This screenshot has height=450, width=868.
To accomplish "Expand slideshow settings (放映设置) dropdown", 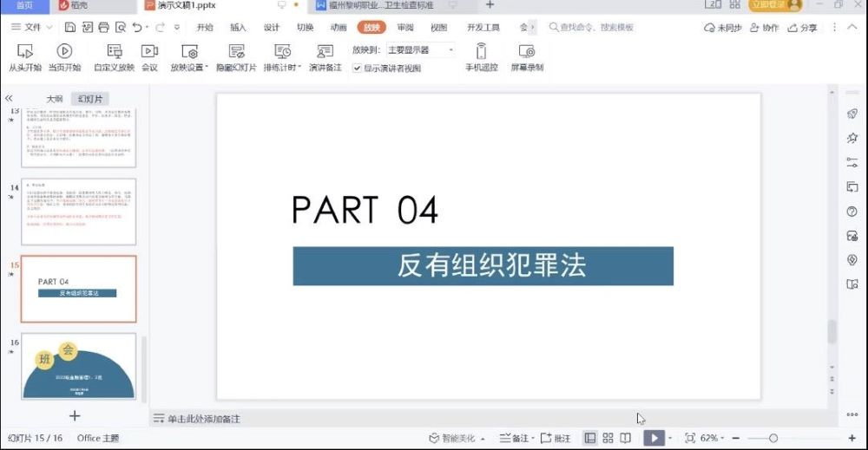I will (189, 57).
